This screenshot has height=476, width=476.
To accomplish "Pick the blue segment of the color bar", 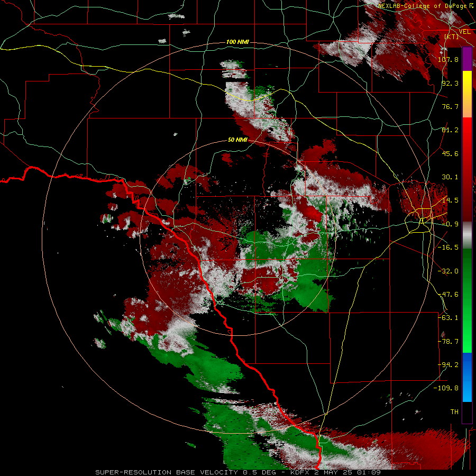I will pyautogui.click(x=467, y=377).
